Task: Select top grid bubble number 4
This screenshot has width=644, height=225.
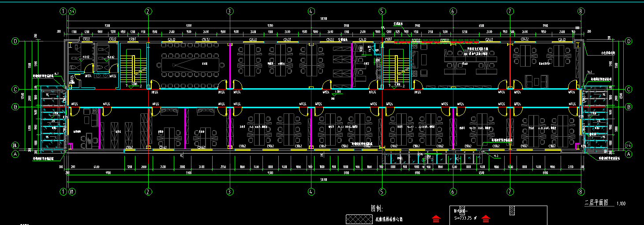Action: (x=311, y=11)
